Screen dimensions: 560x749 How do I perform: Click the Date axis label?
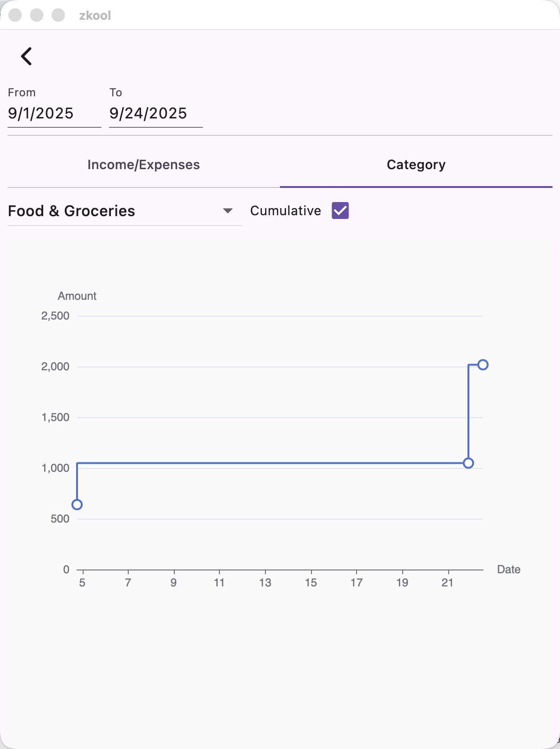point(508,570)
